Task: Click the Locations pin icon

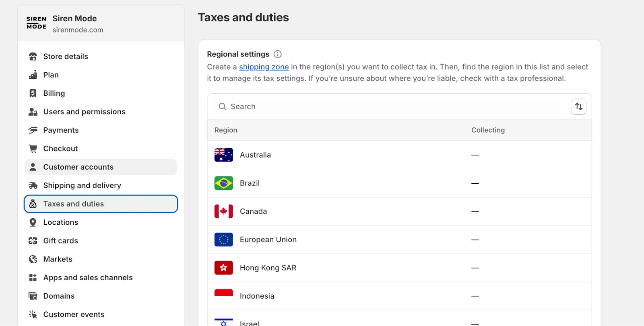Action: tap(33, 222)
